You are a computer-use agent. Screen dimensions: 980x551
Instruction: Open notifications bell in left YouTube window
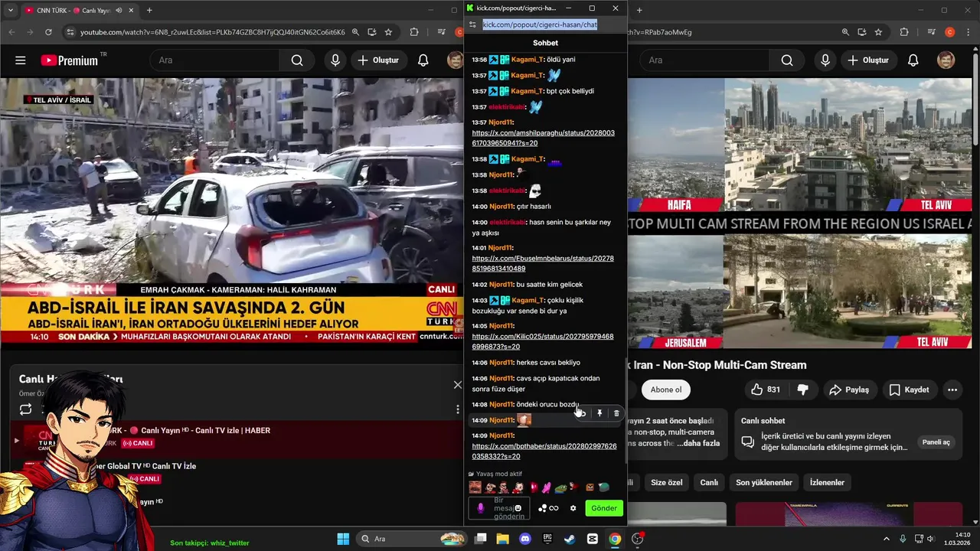point(423,60)
